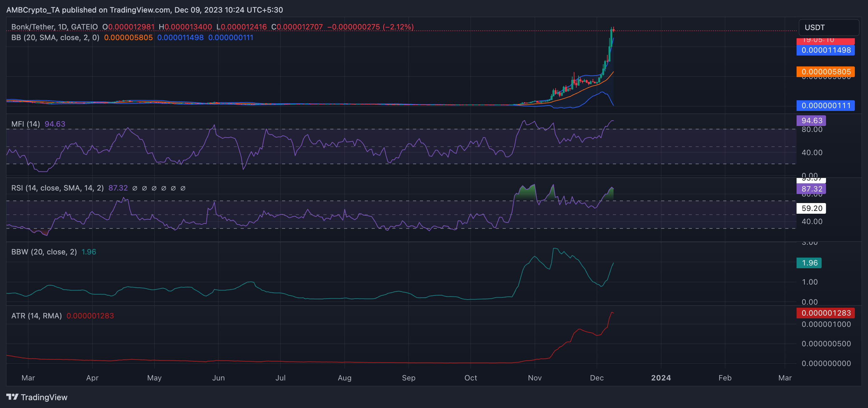Select the ATR (14, RMA) indicator label
Image resolution: width=868 pixels, height=408 pixels.
[x=36, y=316]
